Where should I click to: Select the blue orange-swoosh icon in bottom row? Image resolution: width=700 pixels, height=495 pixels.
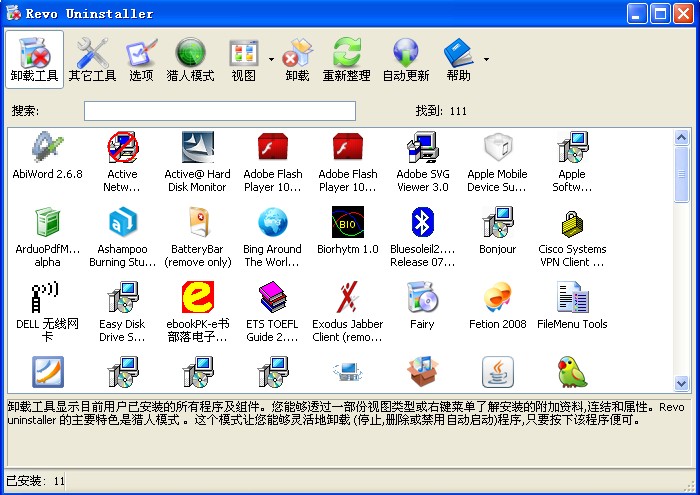48,372
